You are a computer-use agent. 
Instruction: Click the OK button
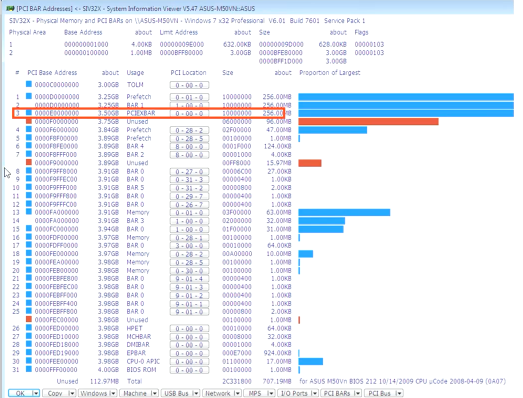[x=20, y=393]
